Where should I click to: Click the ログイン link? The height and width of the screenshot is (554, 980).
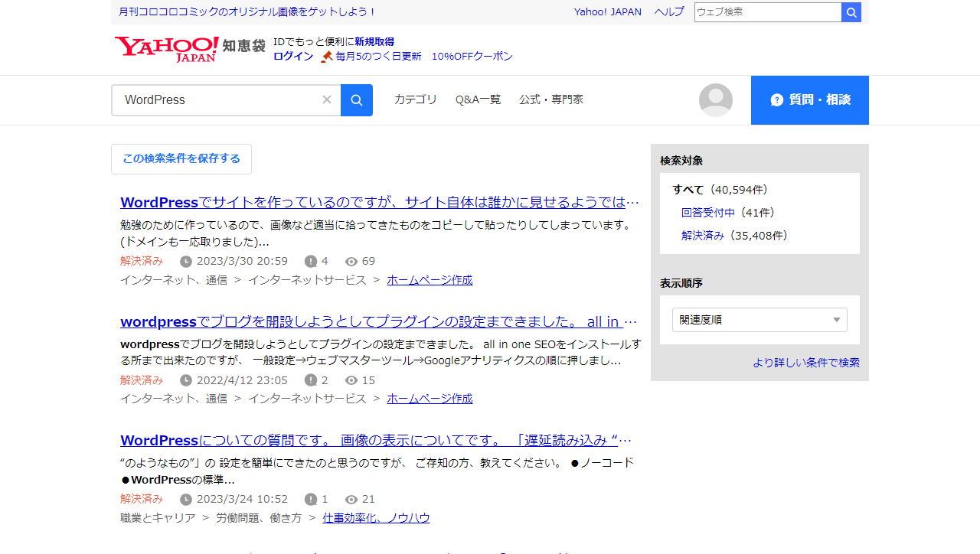[293, 57]
